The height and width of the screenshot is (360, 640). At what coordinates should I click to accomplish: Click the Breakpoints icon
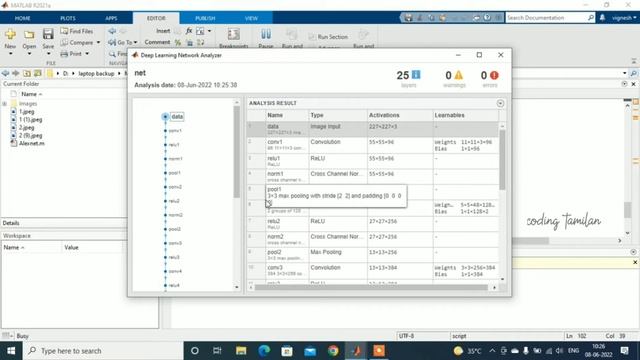tap(233, 35)
